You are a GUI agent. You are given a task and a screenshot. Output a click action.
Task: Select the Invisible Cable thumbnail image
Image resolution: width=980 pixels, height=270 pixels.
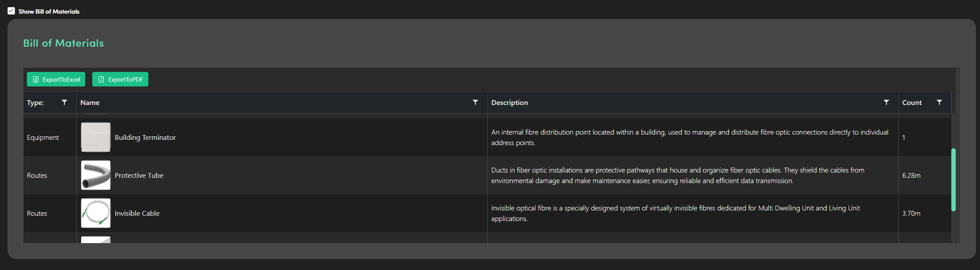point(96,213)
